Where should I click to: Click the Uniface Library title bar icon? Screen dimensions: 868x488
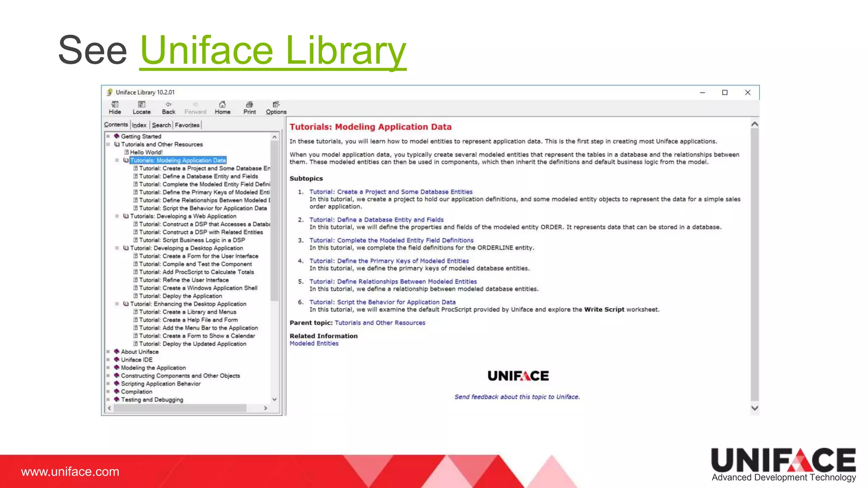[110, 92]
